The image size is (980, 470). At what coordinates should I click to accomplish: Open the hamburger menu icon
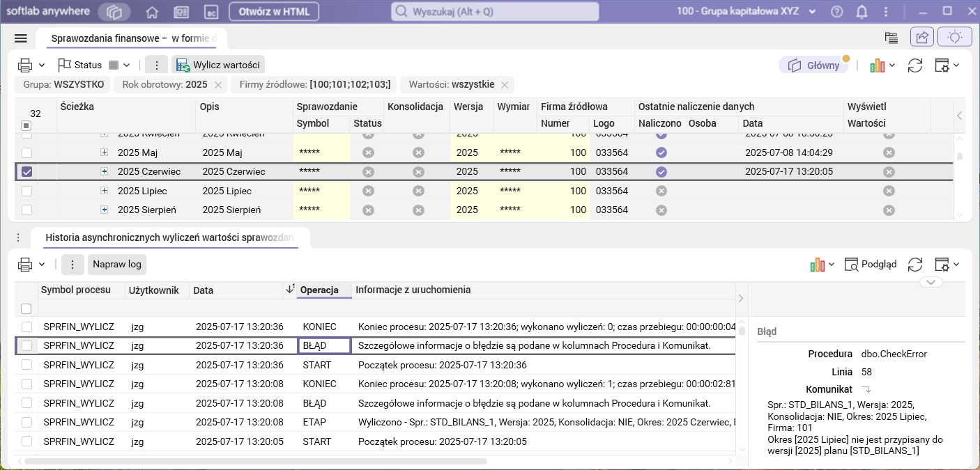pos(20,38)
